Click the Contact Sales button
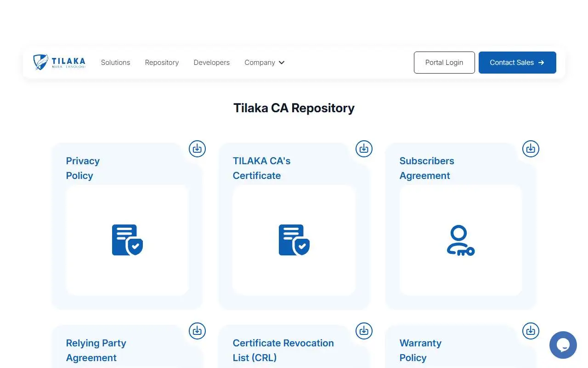The height and width of the screenshot is (368, 588). point(517,63)
